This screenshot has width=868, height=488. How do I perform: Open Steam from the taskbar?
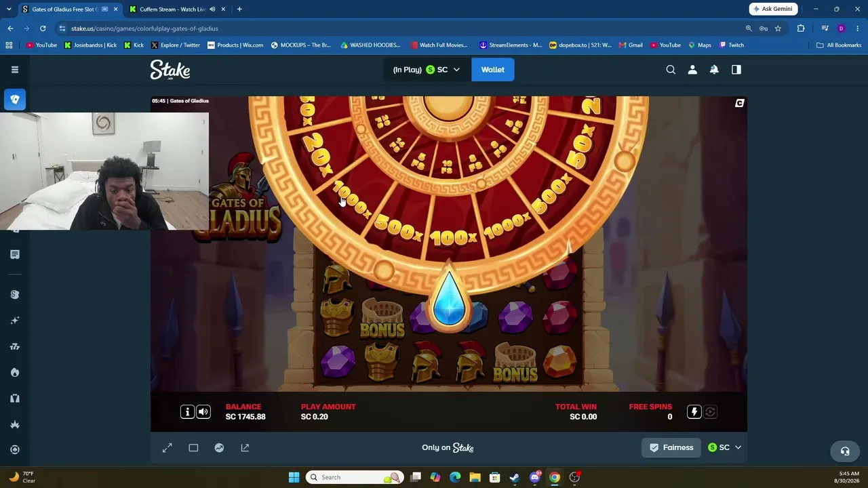[515, 477]
